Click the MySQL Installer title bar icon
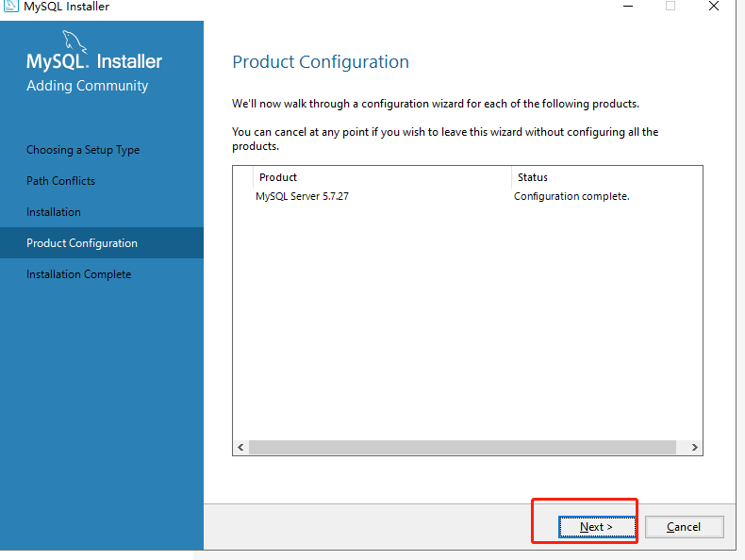Screen dimensions: 745x560 pyautogui.click(x=10, y=6)
